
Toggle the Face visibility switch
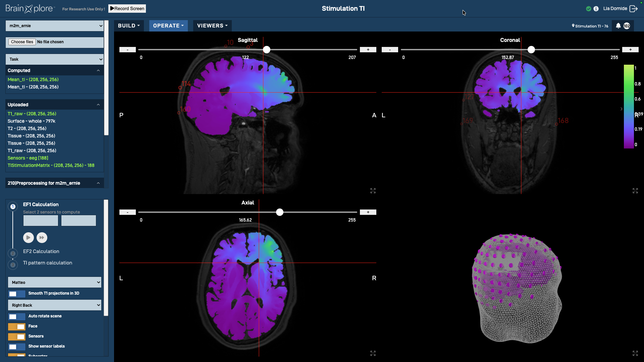pos(16,326)
